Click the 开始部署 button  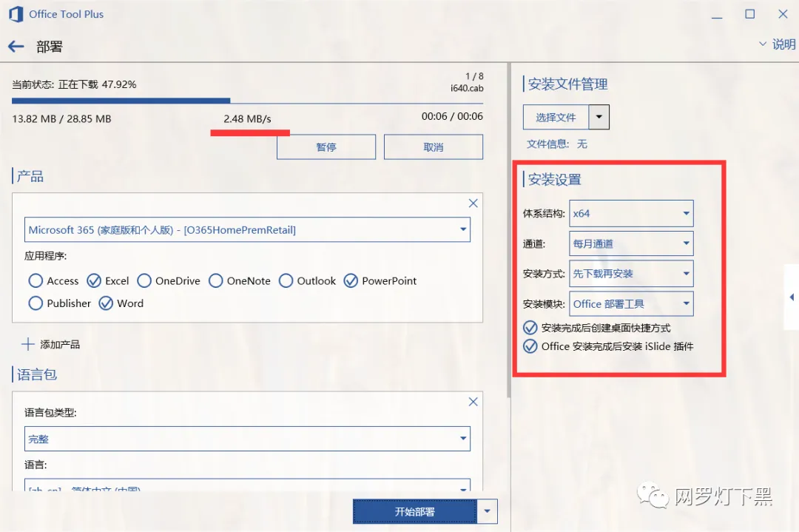point(415,511)
